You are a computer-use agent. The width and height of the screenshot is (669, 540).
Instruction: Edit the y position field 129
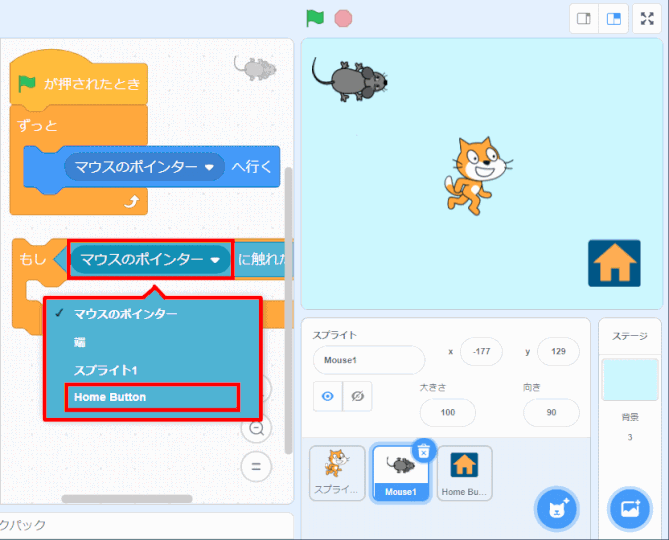pos(558,351)
